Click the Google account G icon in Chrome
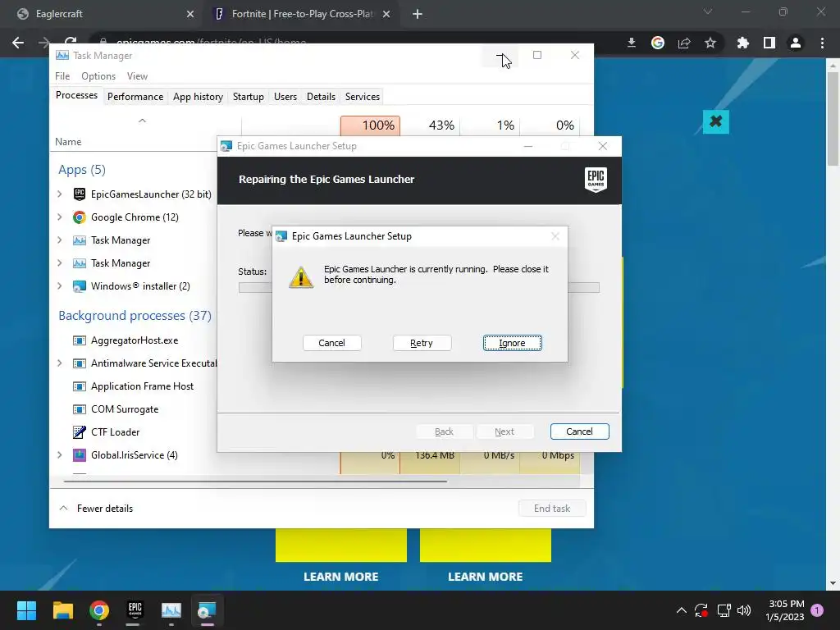Viewport: 840px width, 630px height. coord(658,43)
